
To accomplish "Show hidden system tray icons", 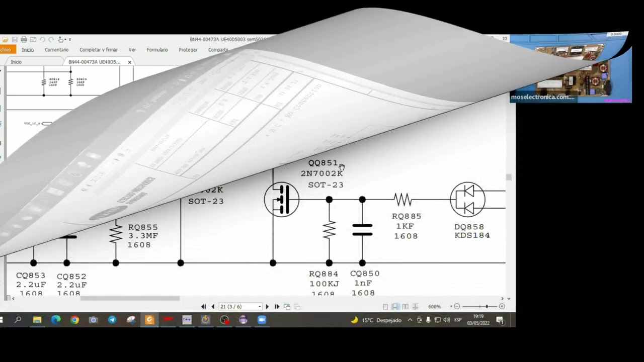I will coord(410,320).
